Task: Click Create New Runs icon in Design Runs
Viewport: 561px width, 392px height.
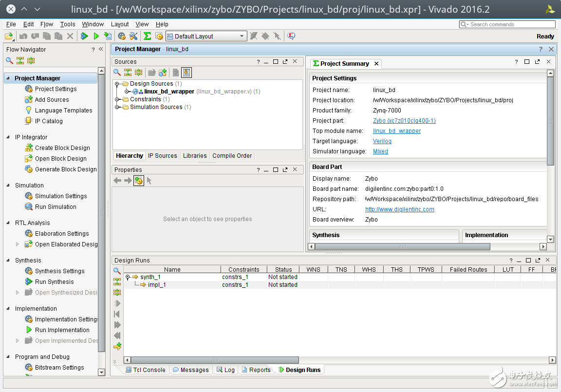Action: coord(117,347)
